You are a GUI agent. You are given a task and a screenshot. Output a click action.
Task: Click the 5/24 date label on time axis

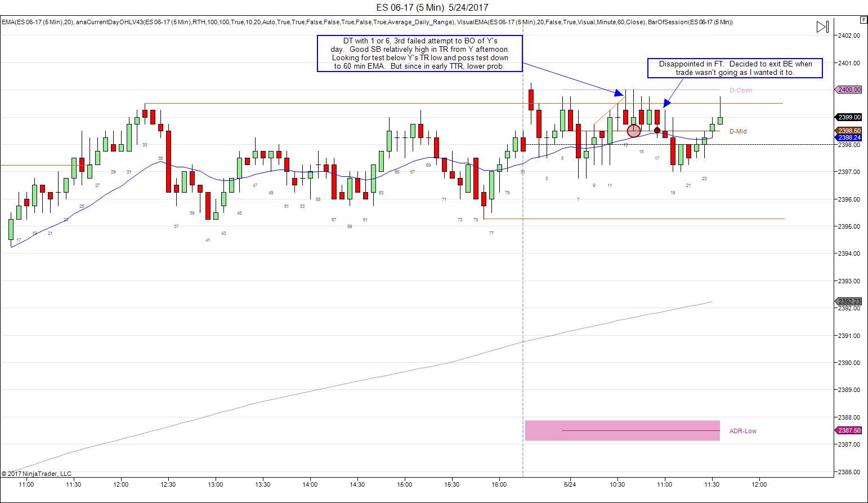[570, 484]
